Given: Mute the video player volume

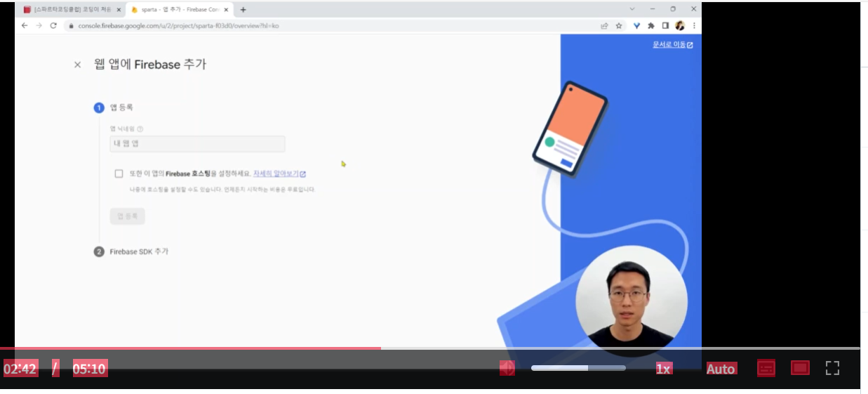Looking at the screenshot, I should coord(507,368).
